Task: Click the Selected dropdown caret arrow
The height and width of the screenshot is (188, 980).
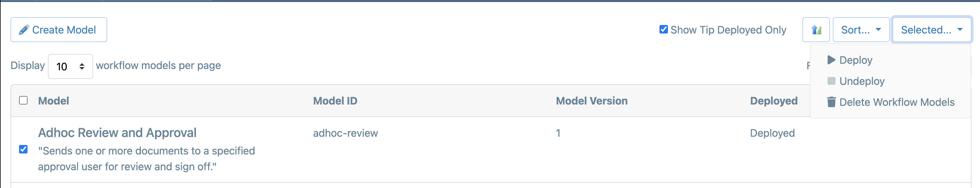Action: [x=960, y=29]
